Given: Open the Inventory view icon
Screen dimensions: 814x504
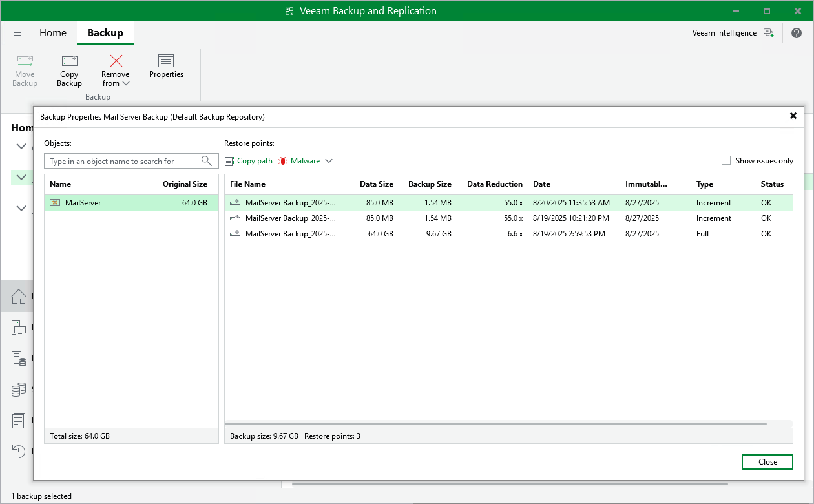Looking at the screenshot, I should (17, 328).
